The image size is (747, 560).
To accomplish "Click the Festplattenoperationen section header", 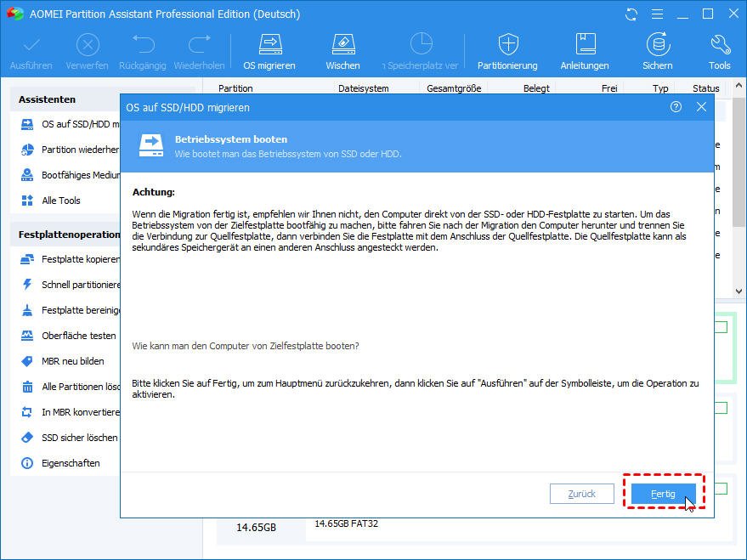I will [69, 235].
